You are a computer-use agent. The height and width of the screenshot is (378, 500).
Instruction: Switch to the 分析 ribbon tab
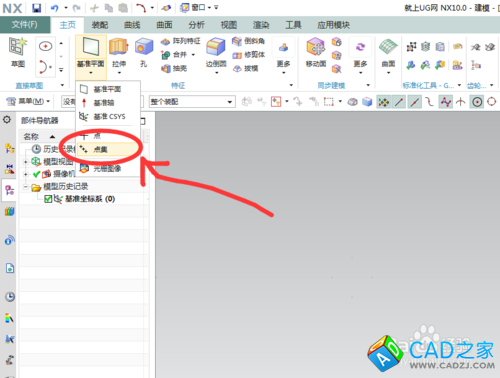coord(196,25)
